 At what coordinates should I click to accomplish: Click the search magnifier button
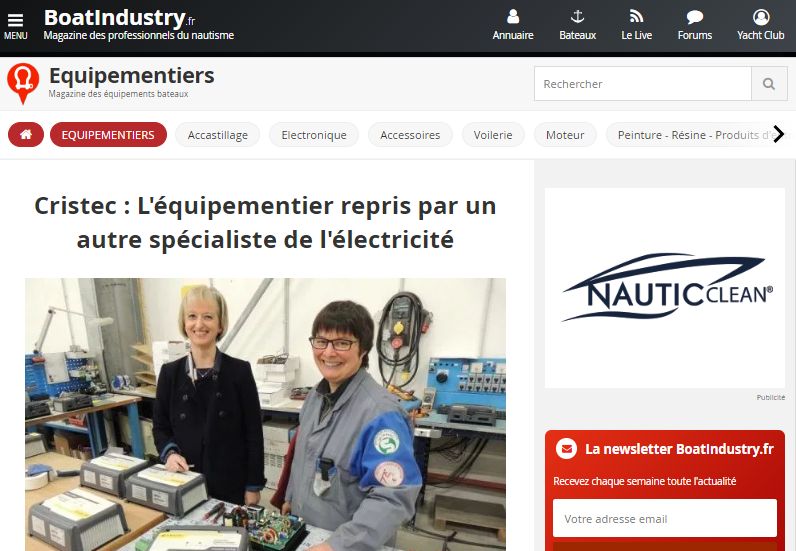point(769,84)
